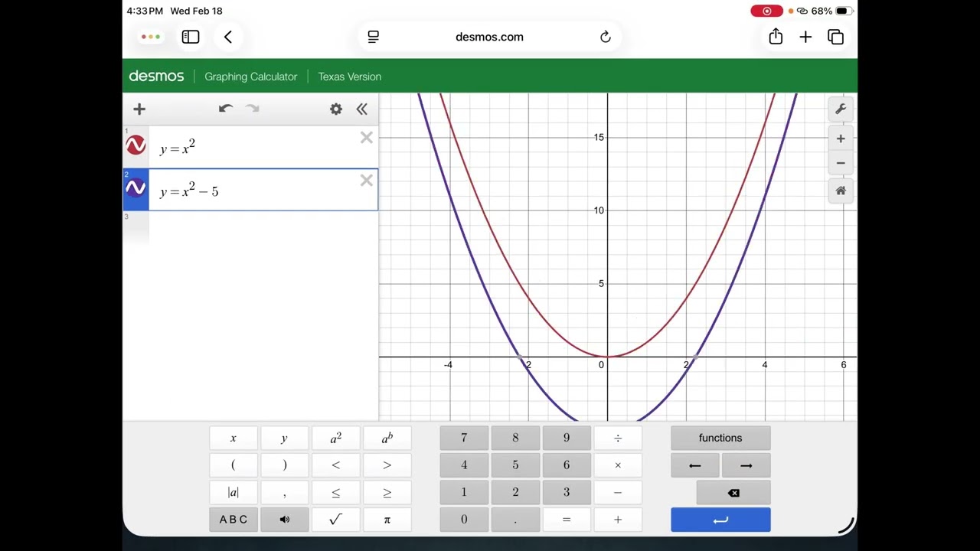
Task: Tap the greater than or equal key
Action: [x=387, y=492]
